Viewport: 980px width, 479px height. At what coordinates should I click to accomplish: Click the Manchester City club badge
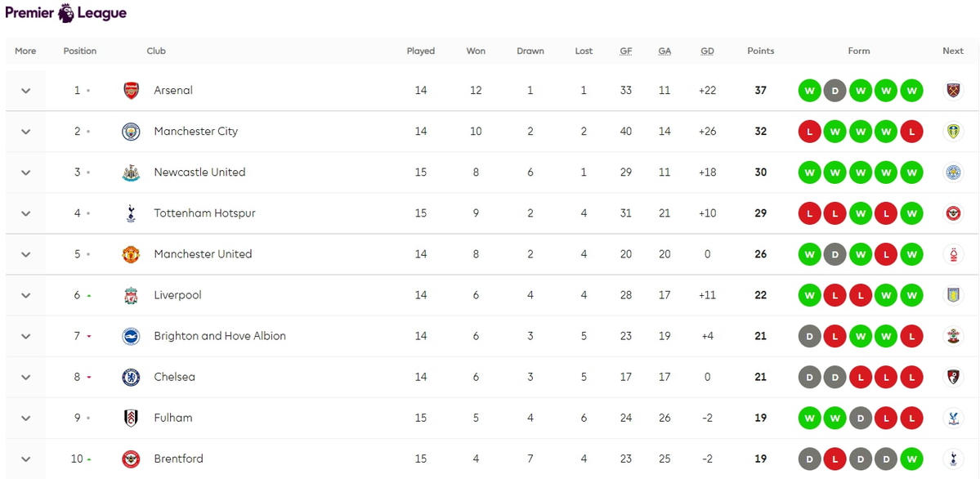(x=131, y=132)
